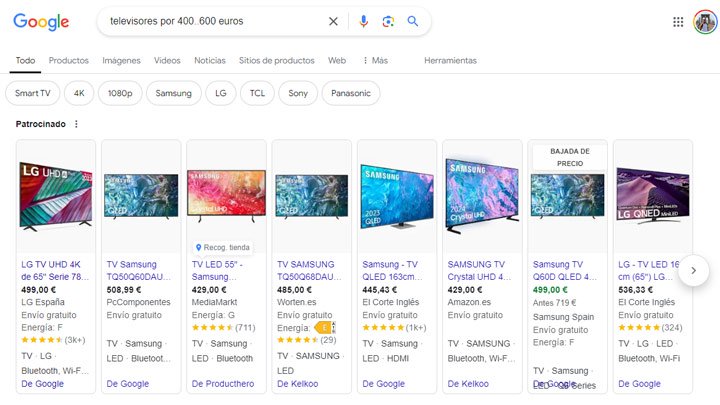Filter by LG chip
The height and width of the screenshot is (405, 720).
[221, 93]
